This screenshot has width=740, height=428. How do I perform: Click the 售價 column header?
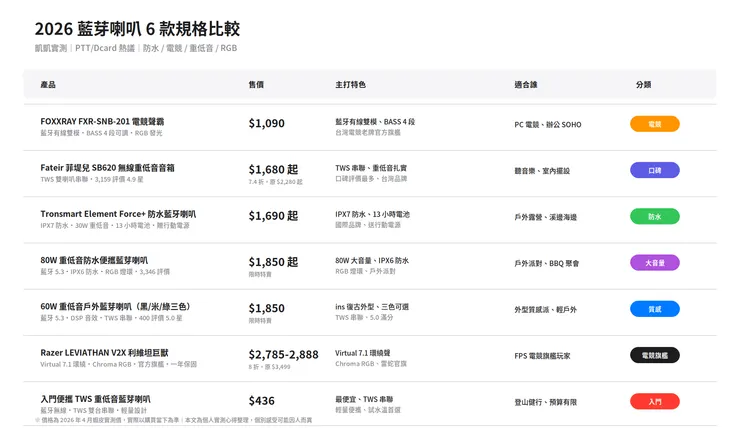pos(256,84)
